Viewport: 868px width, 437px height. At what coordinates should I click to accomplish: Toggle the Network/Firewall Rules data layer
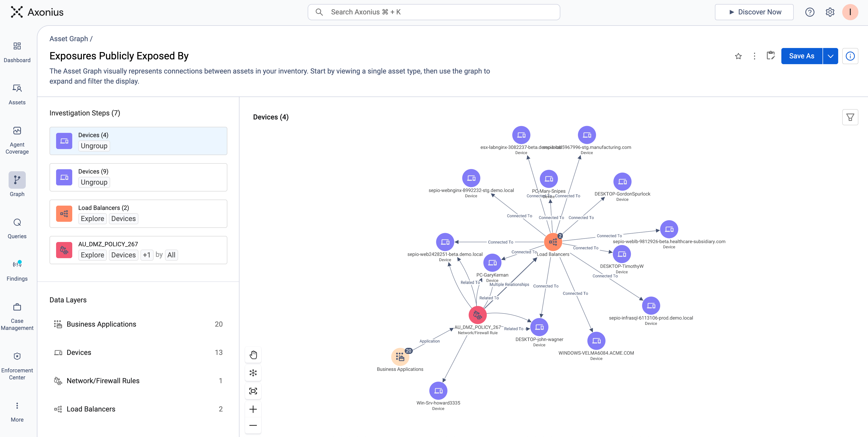[x=138, y=381]
